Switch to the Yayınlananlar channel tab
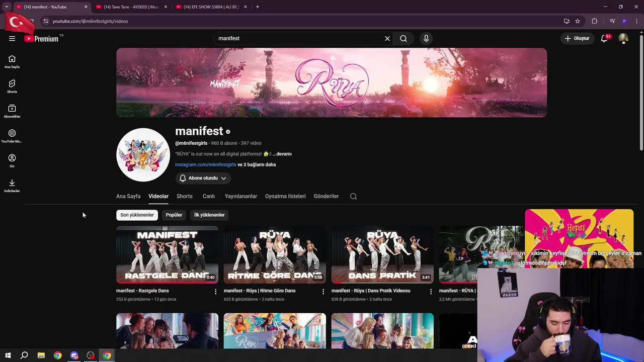 [x=241, y=197]
